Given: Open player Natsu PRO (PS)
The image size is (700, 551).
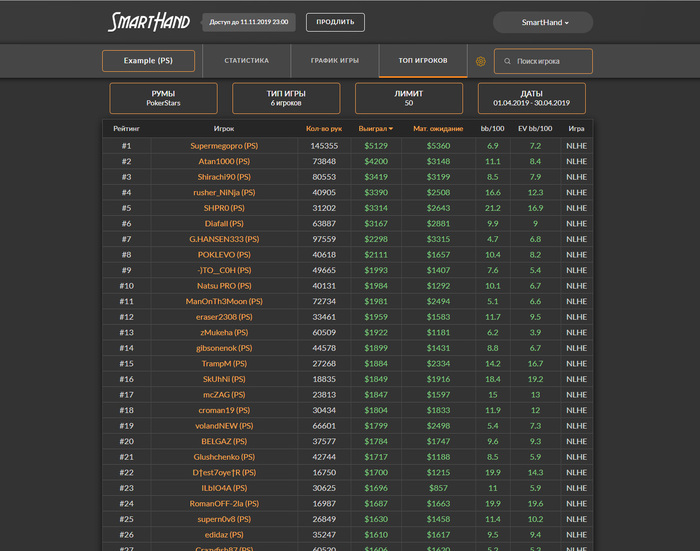Looking at the screenshot, I should point(224,286).
